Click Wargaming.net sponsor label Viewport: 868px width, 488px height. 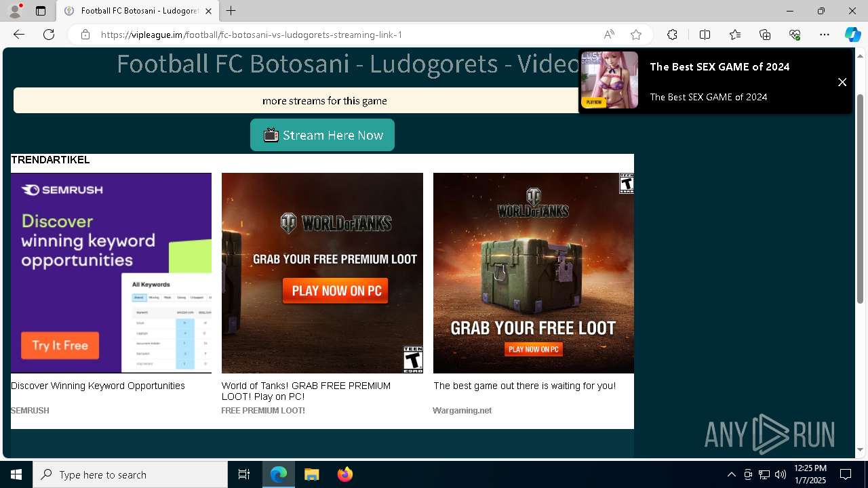462,411
